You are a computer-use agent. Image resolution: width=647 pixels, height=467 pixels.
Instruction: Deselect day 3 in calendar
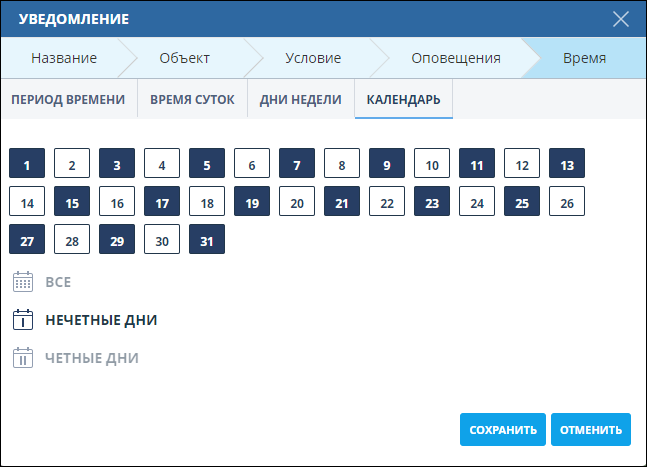tap(117, 163)
